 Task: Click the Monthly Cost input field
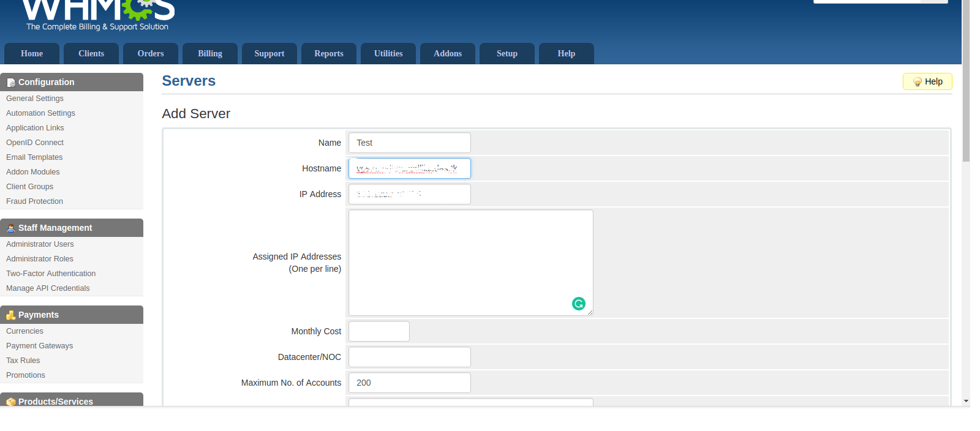(x=379, y=331)
